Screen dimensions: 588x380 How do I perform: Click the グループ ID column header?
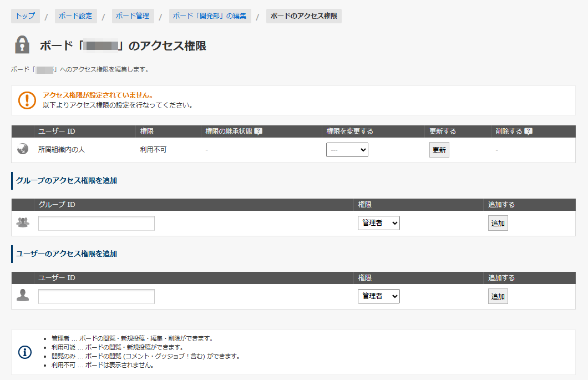(57, 205)
